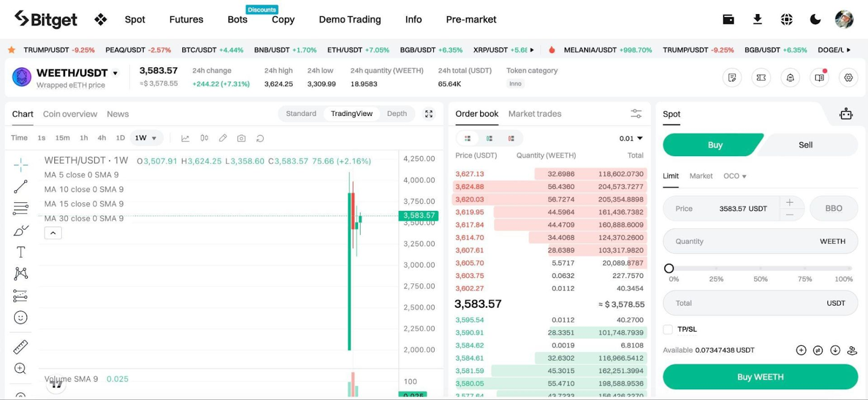Viewport: 868px width, 400px height.
Task: Reset the chart with refresh icon
Action: pos(260,138)
